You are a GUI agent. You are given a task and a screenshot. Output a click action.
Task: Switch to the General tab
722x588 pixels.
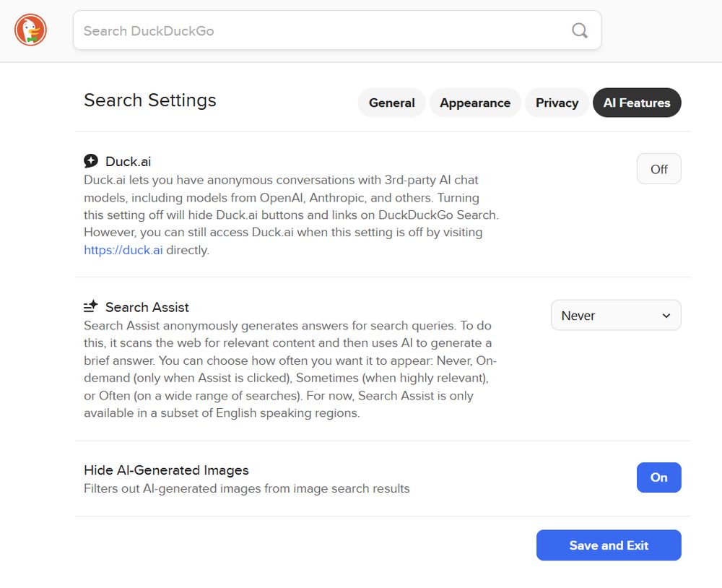click(391, 103)
